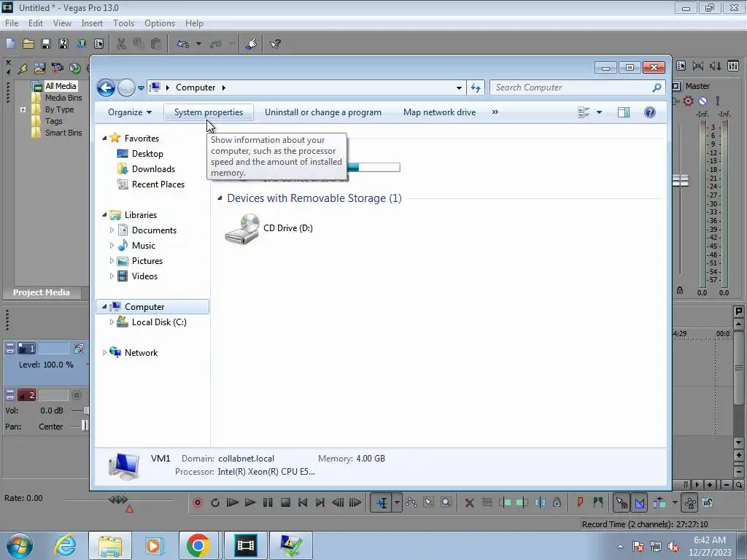
Task: Toggle Master output fader lock
Action: pos(680,290)
